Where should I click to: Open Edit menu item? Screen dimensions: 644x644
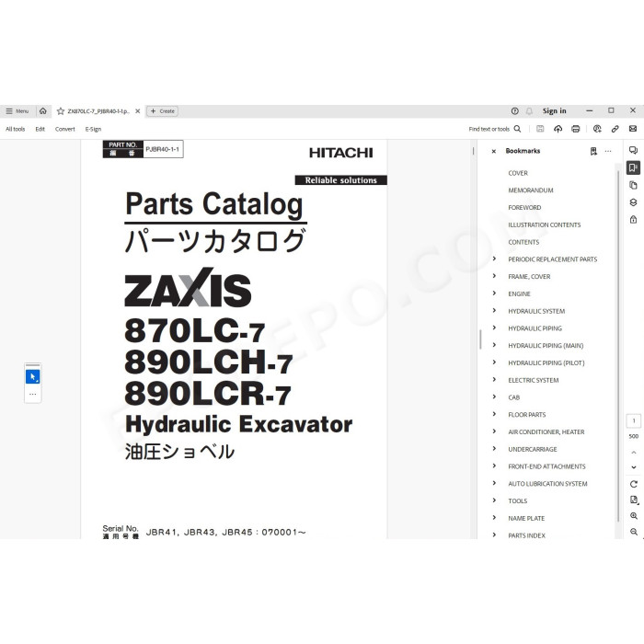pyautogui.click(x=40, y=129)
